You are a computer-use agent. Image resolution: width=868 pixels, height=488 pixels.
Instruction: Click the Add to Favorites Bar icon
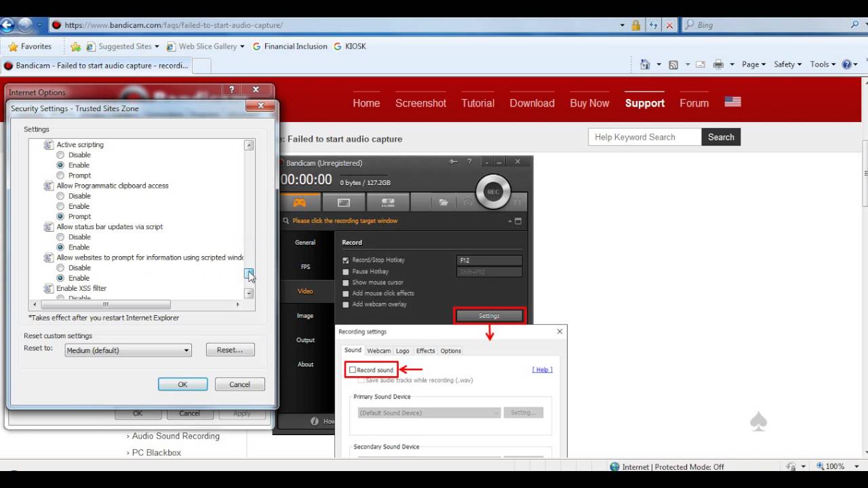pos(75,47)
